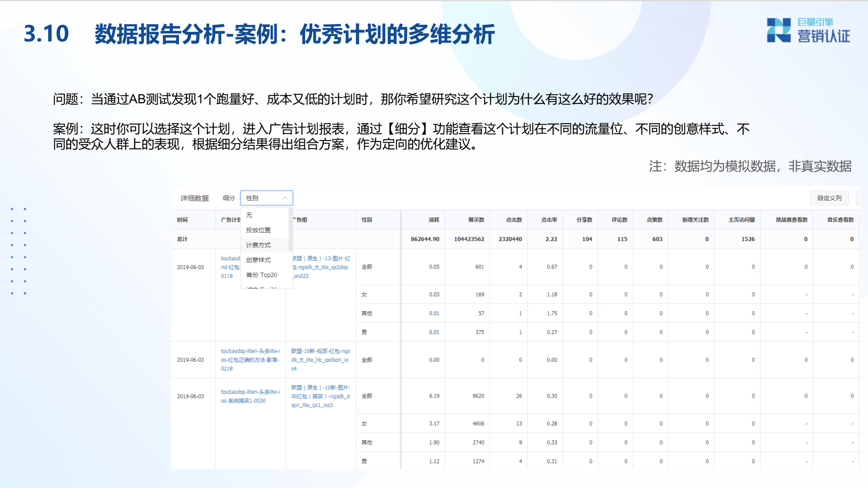Click total 展示数 value 104423562
868x488 pixels.
pos(469,239)
